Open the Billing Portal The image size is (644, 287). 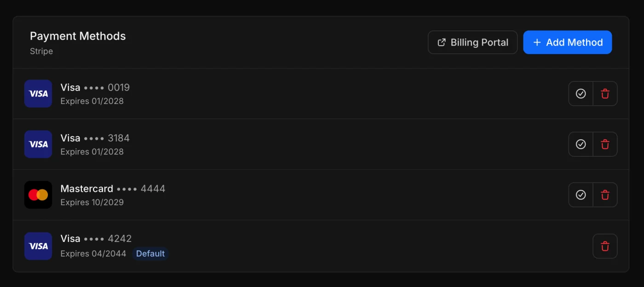coord(472,42)
